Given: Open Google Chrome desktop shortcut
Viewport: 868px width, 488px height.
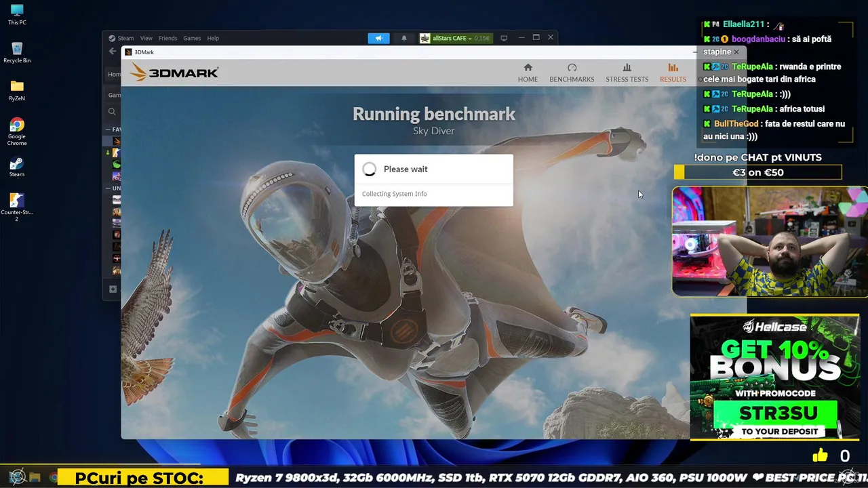Looking at the screenshot, I should coord(17,131).
